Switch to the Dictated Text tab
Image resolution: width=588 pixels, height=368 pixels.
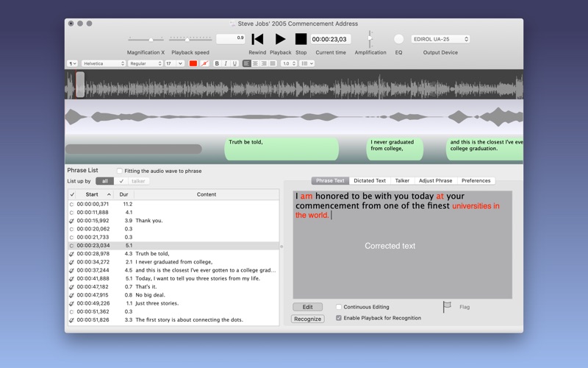[x=370, y=180]
